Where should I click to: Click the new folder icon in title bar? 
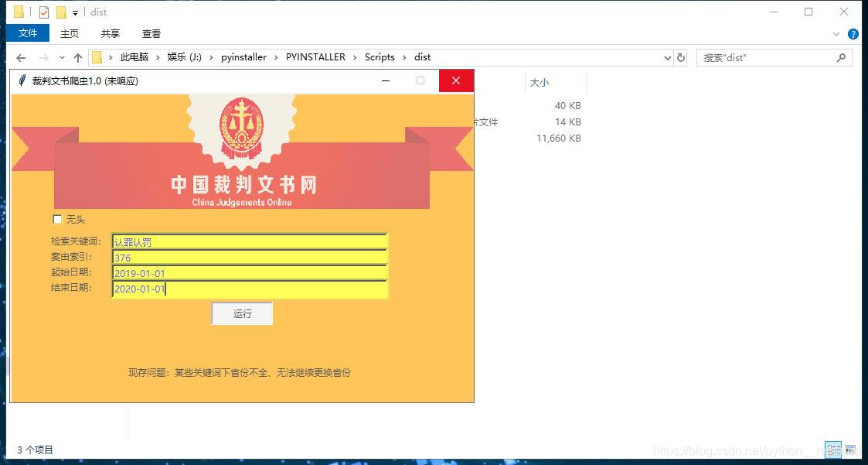point(61,12)
